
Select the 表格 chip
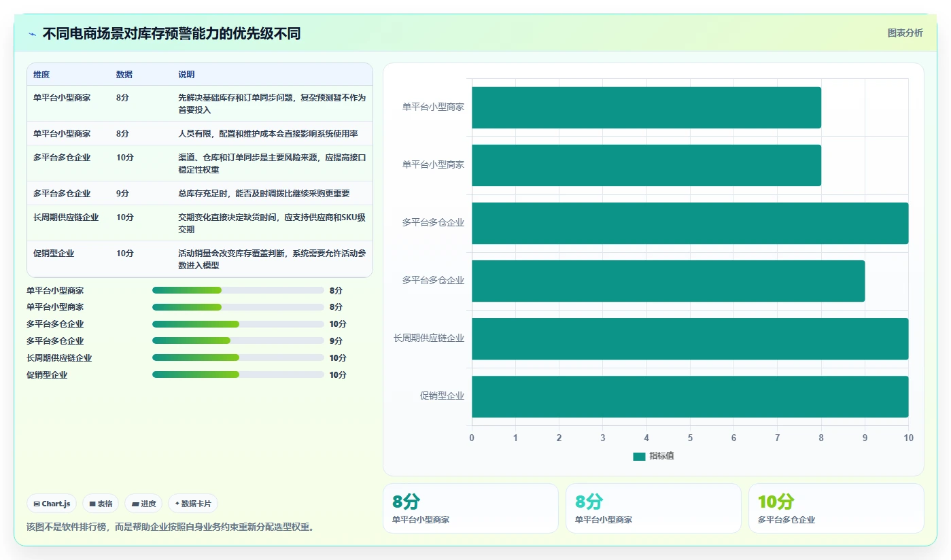[x=101, y=504]
